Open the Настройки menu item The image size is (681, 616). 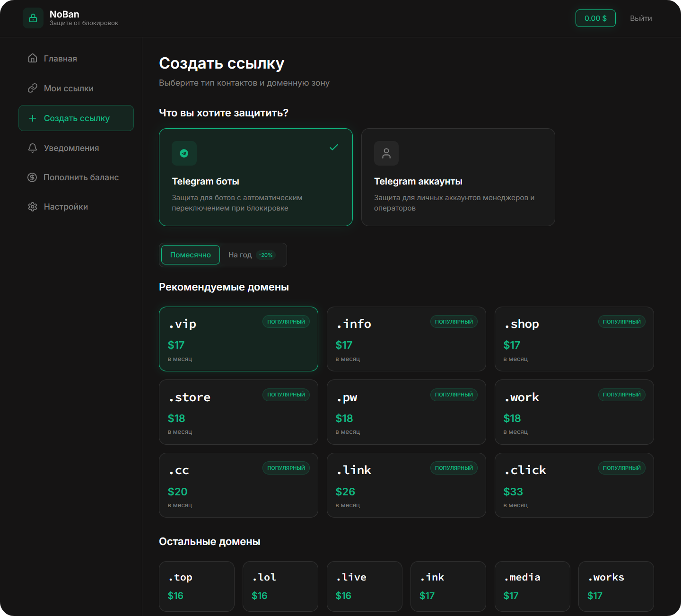click(66, 207)
